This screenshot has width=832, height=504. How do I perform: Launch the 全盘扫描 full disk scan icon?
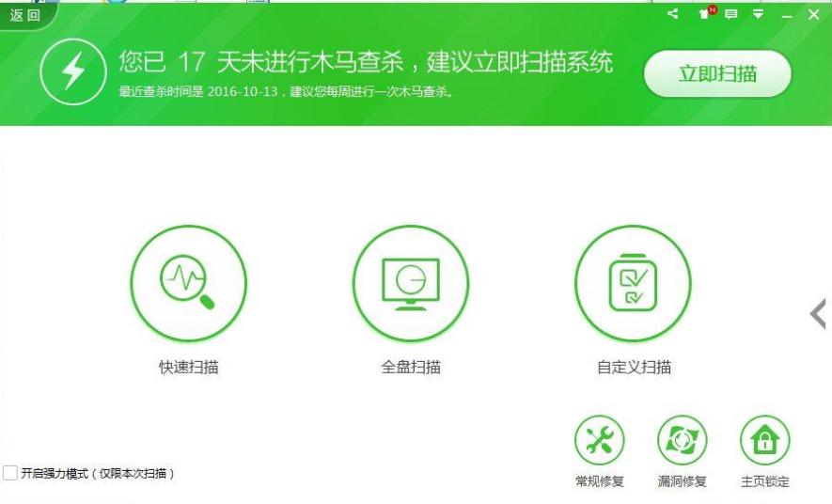click(411, 283)
